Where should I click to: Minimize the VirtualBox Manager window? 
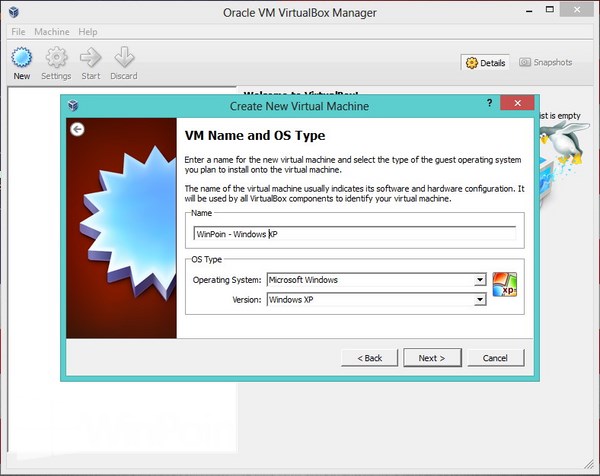coord(529,11)
